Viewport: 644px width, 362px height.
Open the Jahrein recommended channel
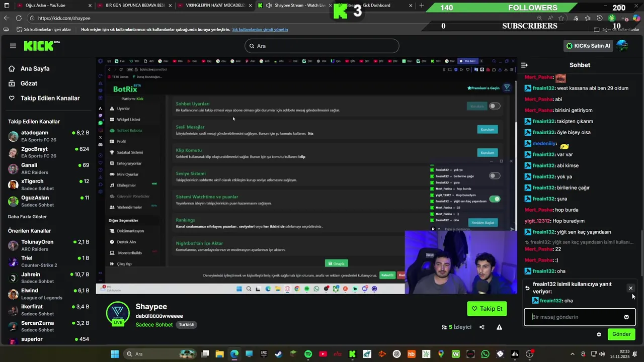point(49,278)
